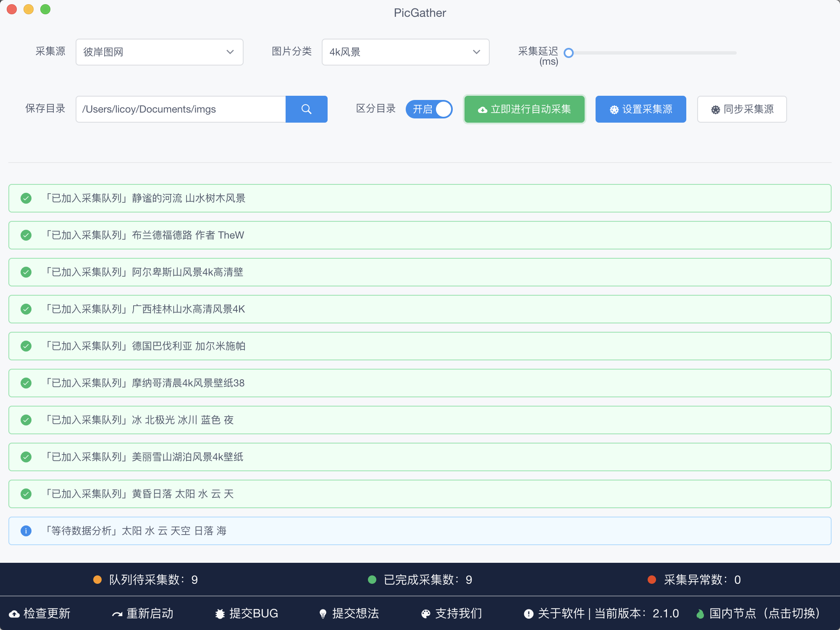Click the green flame 国内节点 icon
Screen dimensions: 840x630
pos(700,614)
